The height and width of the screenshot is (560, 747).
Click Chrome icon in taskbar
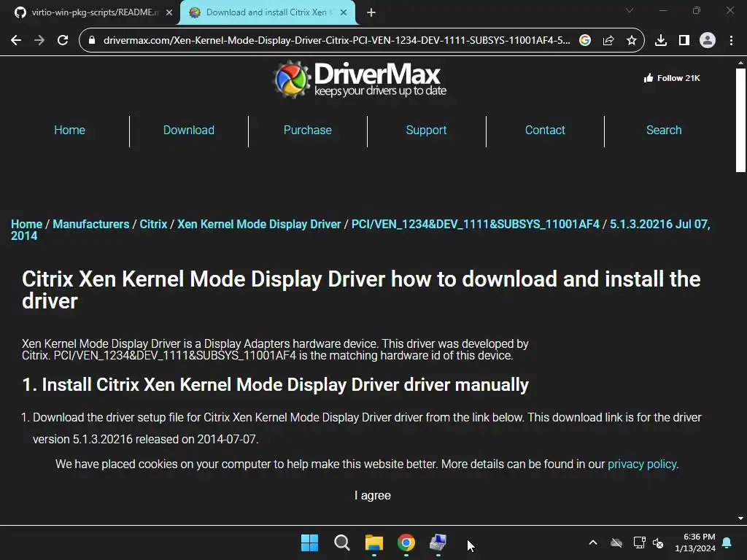coord(406,542)
